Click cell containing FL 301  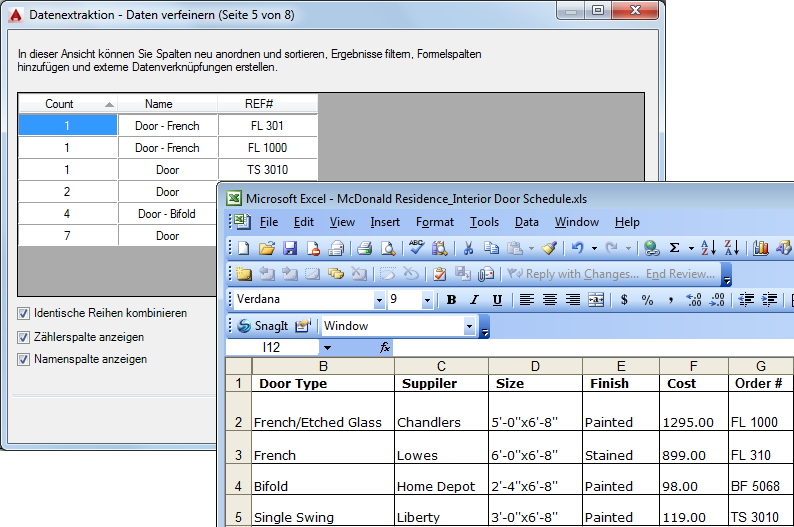click(x=268, y=126)
